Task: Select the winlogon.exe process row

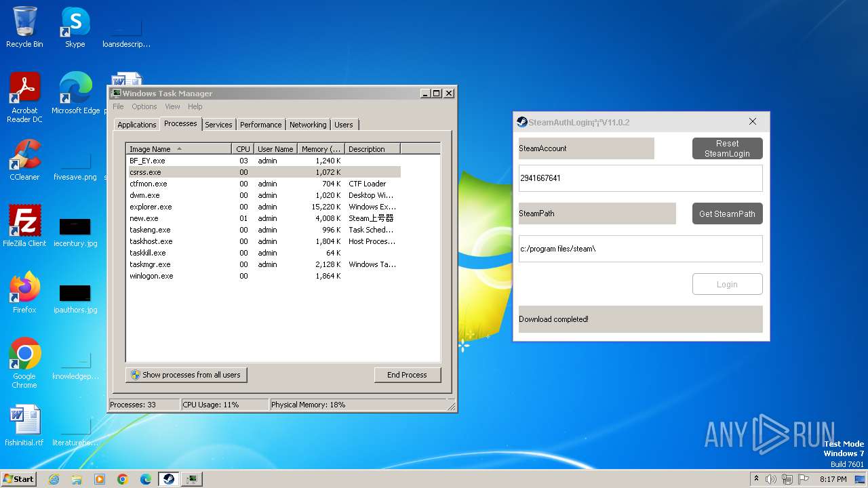Action: coord(264,276)
